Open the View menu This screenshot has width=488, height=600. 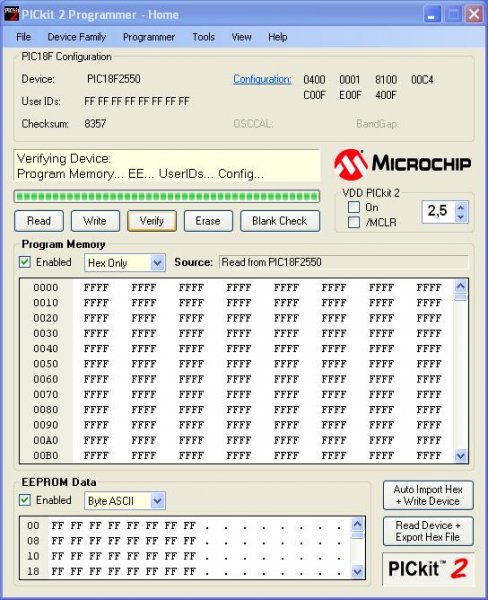point(241,37)
